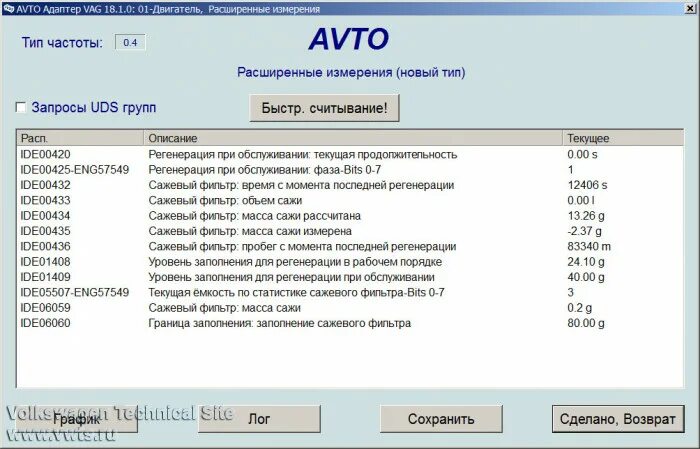Click the value 0.00 s
Screen dimensions: 700x449
click(582, 154)
